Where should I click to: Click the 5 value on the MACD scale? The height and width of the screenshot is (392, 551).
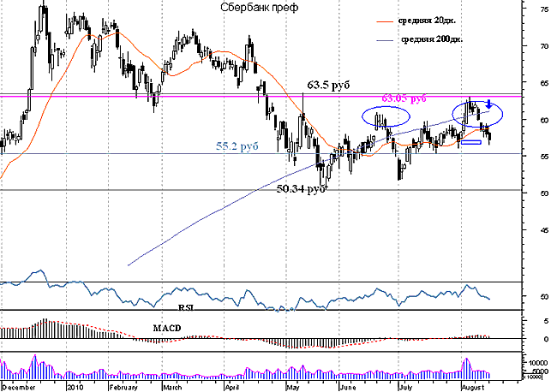click(x=546, y=321)
